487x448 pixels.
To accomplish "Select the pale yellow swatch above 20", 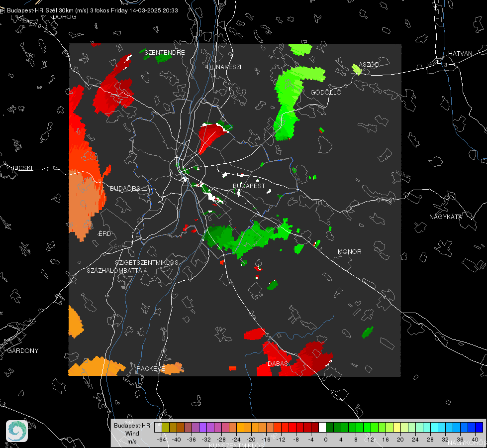I will click(x=397, y=428).
